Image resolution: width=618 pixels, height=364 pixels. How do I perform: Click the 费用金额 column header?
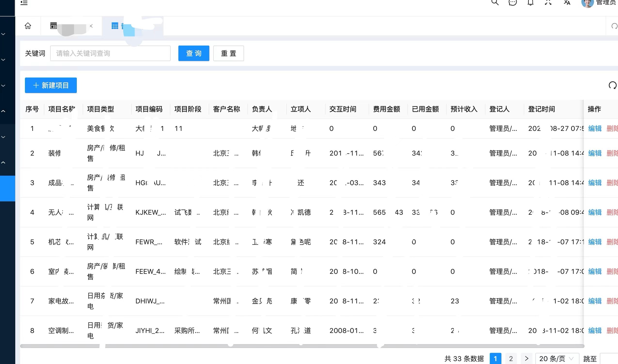click(387, 109)
